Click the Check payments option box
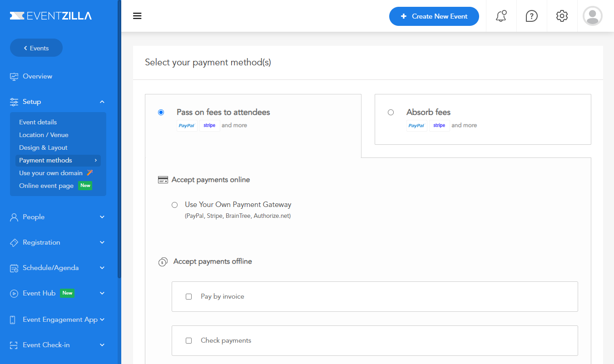Image resolution: width=614 pixels, height=364 pixels. [x=375, y=340]
